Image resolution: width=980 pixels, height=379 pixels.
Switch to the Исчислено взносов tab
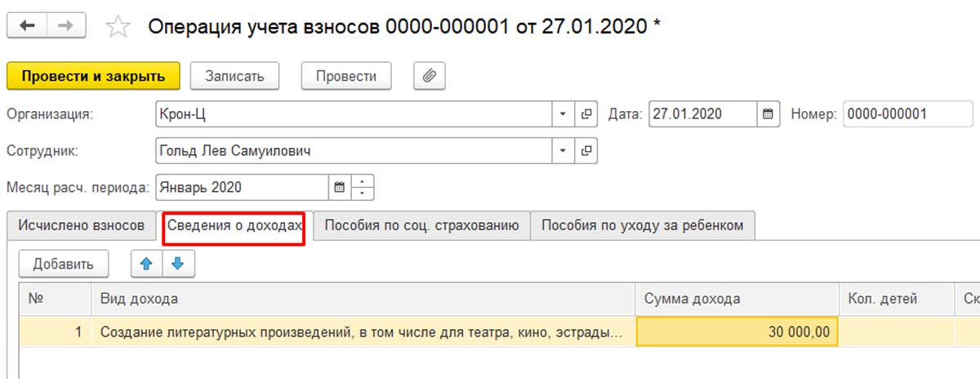82,225
